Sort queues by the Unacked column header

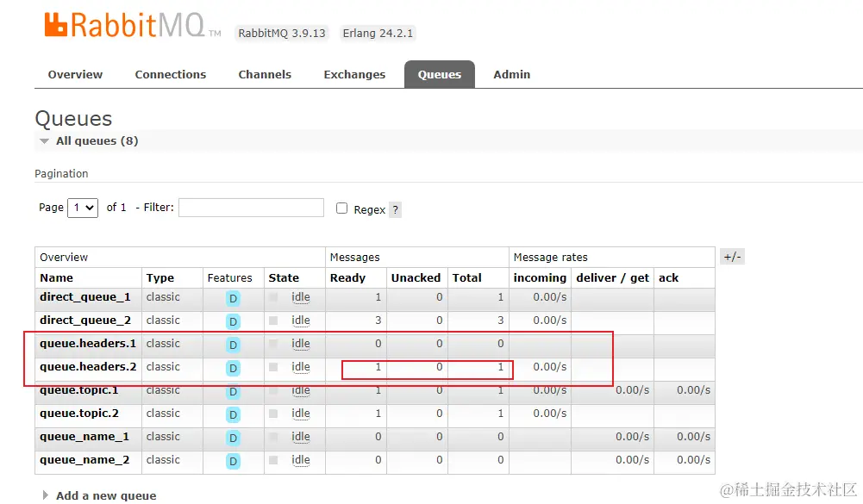pyautogui.click(x=416, y=278)
